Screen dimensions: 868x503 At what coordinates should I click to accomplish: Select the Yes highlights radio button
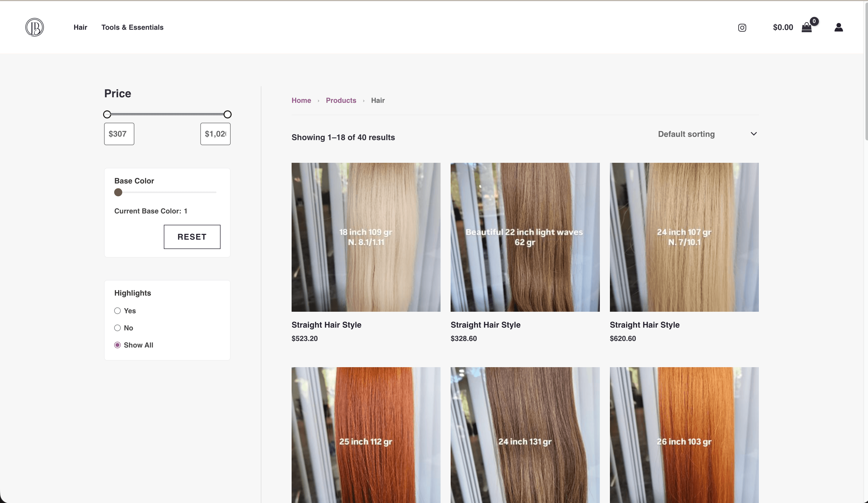[117, 310]
